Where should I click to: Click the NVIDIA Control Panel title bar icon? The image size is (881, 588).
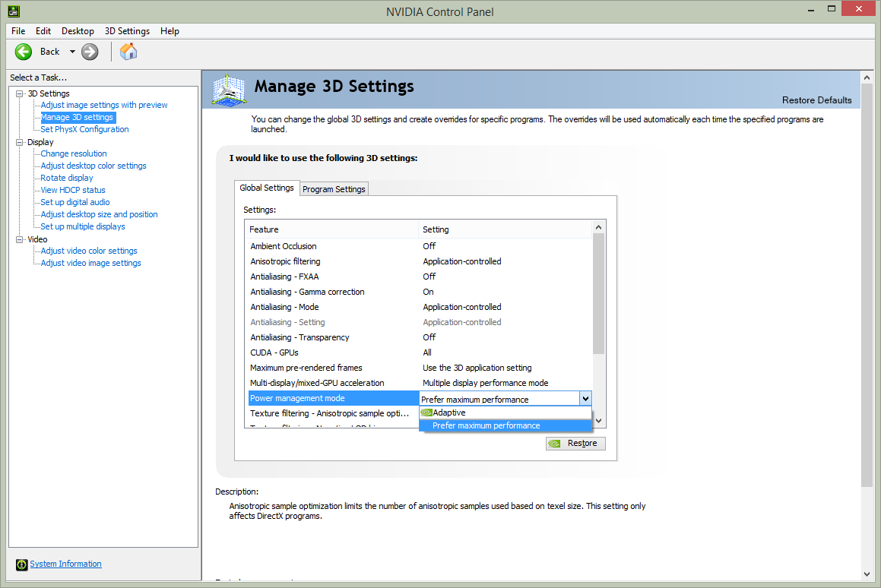coord(14,11)
